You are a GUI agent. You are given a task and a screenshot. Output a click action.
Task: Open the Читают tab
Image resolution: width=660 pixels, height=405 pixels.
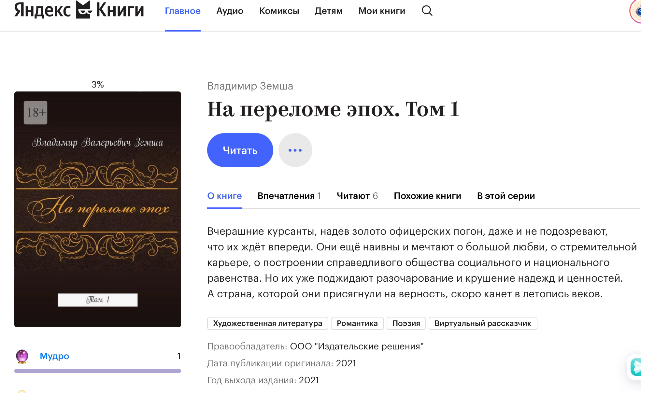(357, 196)
